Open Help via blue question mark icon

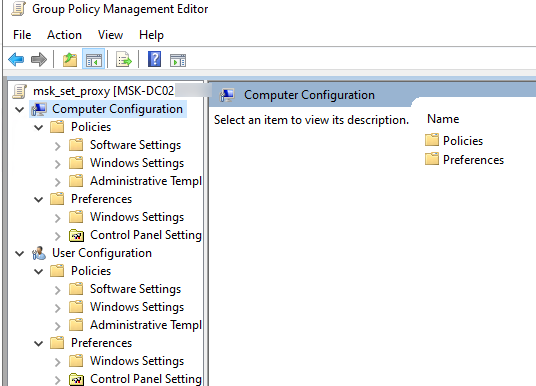pos(155,59)
